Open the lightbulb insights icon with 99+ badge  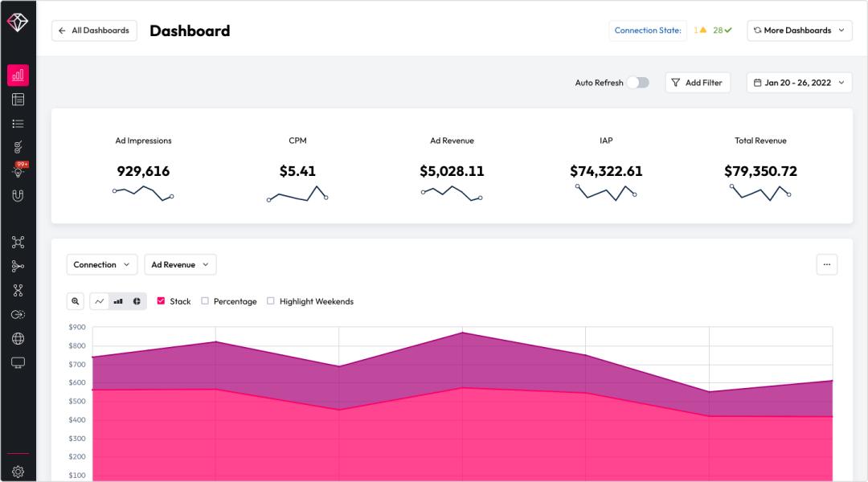pos(18,171)
